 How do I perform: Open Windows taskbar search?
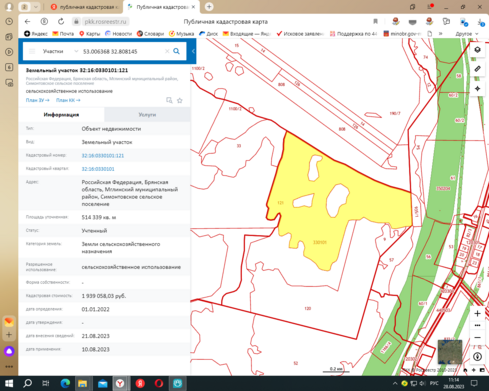pos(27,384)
